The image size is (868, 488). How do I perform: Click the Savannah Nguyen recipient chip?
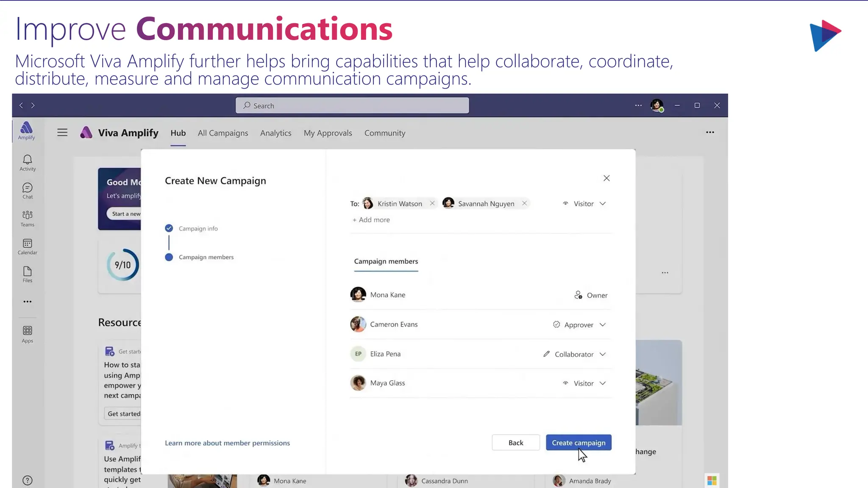pos(486,203)
